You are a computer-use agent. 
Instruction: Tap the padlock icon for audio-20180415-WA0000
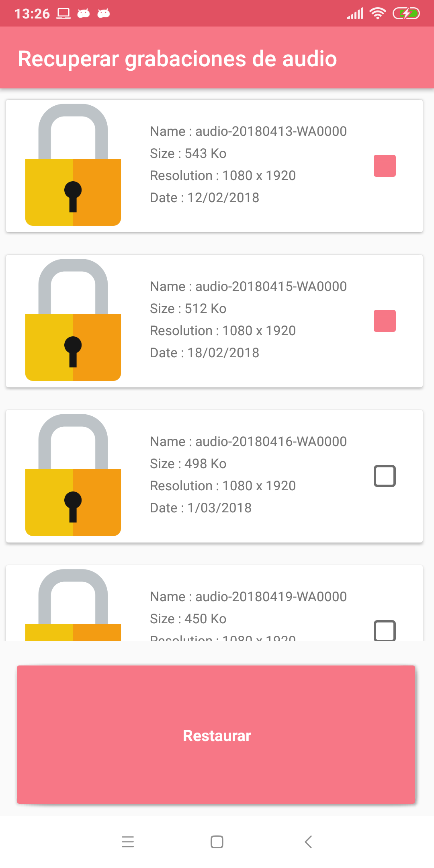click(73, 320)
